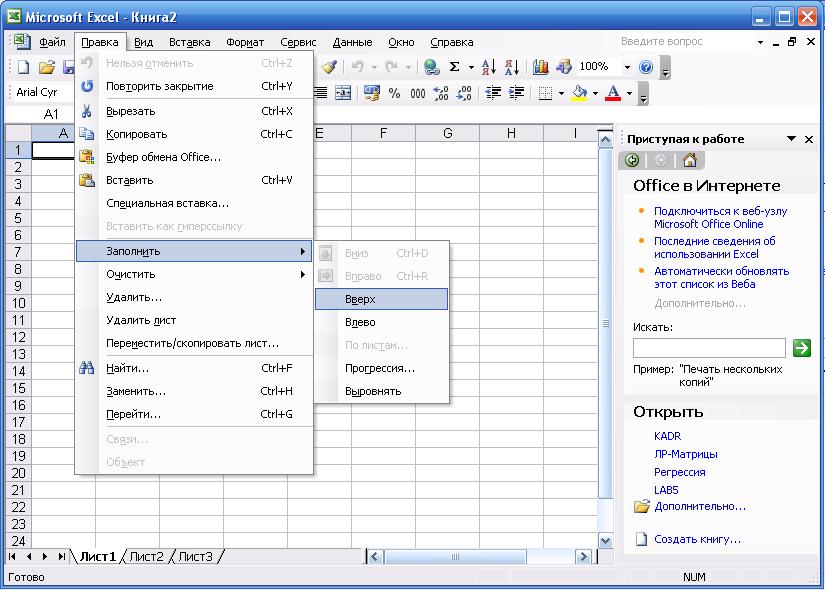
Task: Open the Формат menu
Action: click(x=245, y=42)
